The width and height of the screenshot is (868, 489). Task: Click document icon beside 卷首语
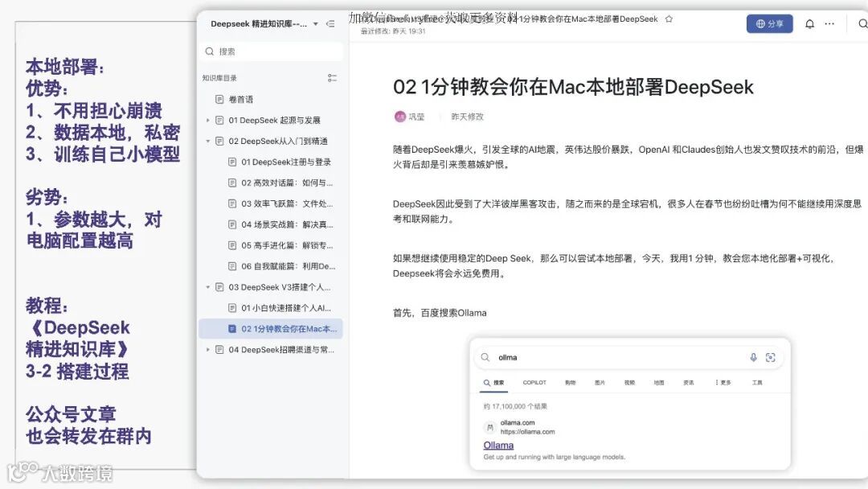pos(219,99)
